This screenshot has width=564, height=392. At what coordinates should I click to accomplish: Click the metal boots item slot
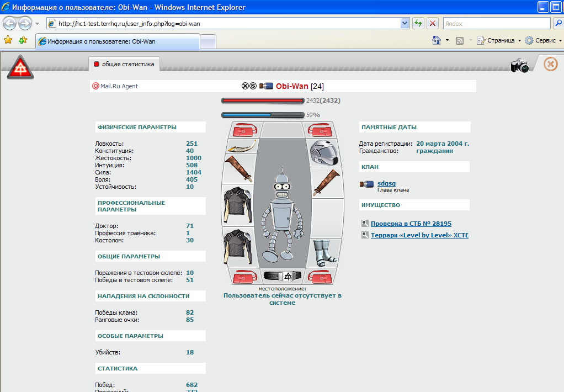click(x=326, y=253)
